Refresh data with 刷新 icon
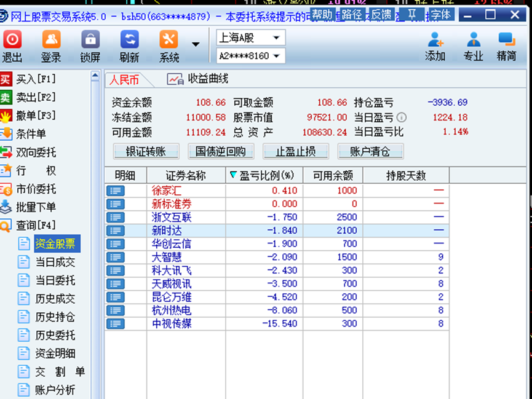The height and width of the screenshot is (399, 532). click(129, 41)
